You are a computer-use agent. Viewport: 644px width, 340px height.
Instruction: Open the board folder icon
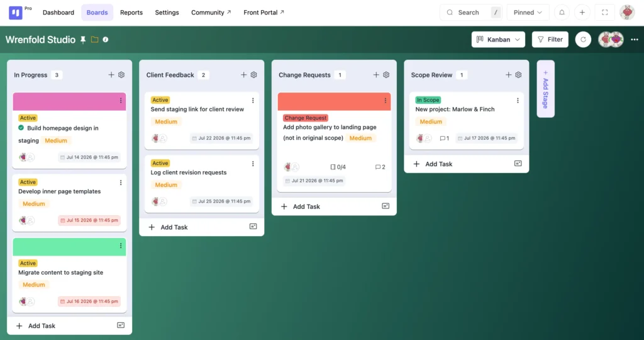click(x=94, y=40)
